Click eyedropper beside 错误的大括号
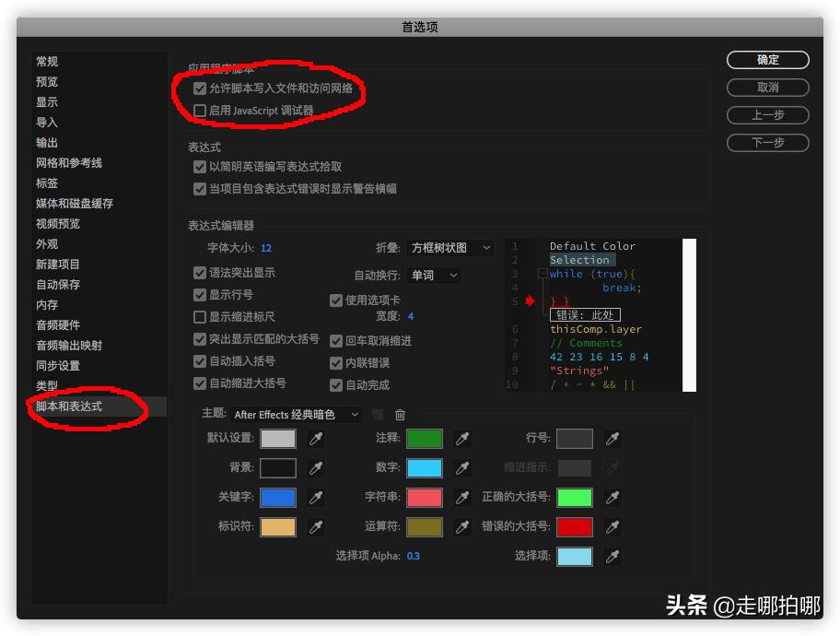This screenshot has height=636, width=840. pos(612,526)
